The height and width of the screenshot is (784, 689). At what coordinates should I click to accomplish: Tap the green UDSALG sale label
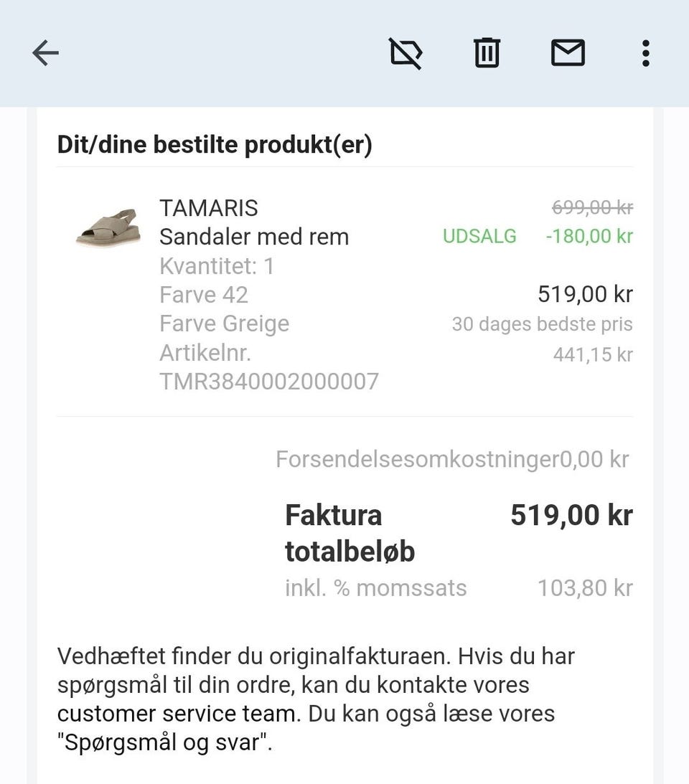coord(479,237)
